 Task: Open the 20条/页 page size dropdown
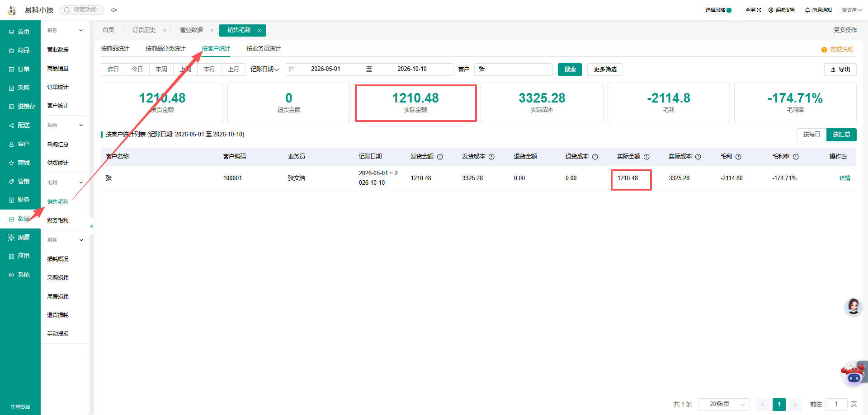[724, 404]
